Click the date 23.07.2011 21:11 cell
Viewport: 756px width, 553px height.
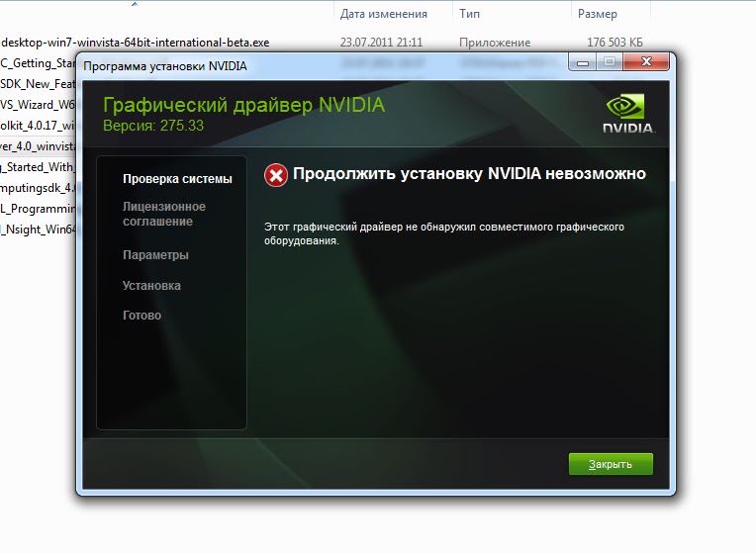[x=381, y=43]
